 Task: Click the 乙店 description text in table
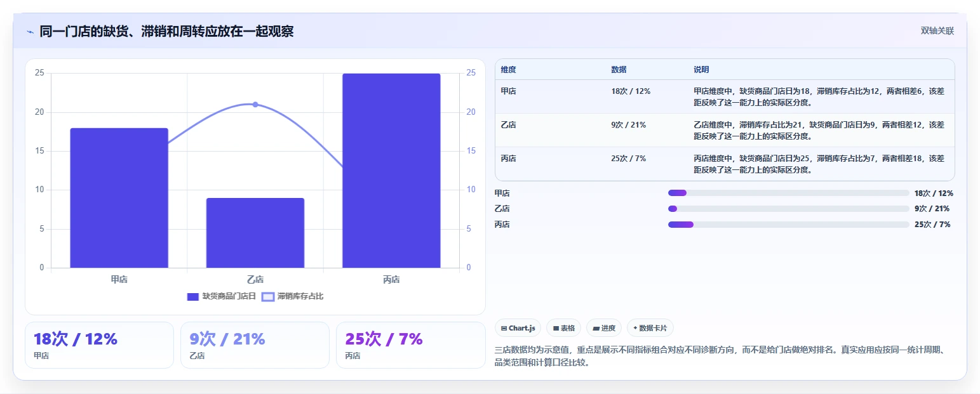click(x=819, y=130)
